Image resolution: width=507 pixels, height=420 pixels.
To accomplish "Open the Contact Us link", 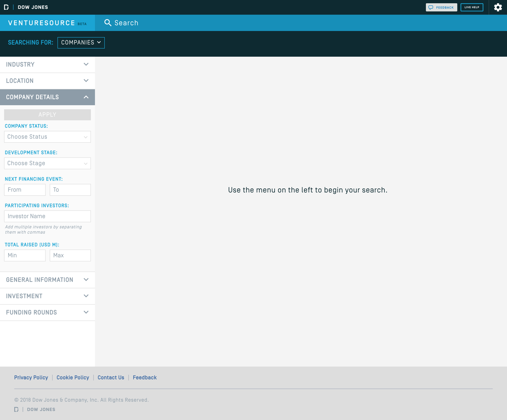I will click(x=111, y=378).
